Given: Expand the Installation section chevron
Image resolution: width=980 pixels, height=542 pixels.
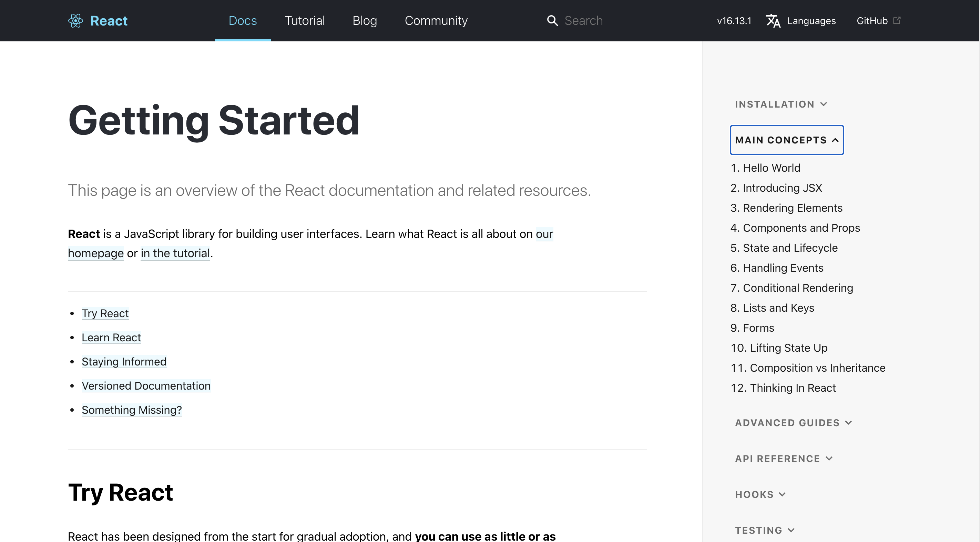Looking at the screenshot, I should click(824, 104).
